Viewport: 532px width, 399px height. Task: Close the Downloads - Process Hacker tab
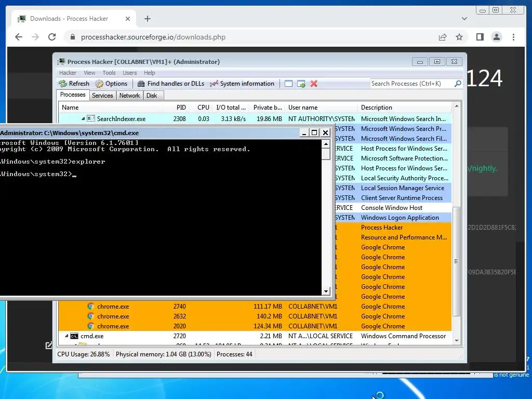click(128, 19)
